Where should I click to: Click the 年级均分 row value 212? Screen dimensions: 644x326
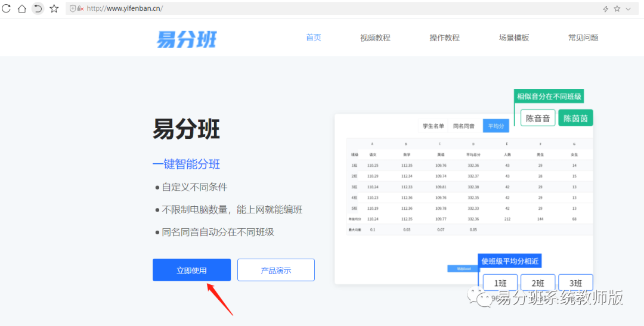(507, 219)
